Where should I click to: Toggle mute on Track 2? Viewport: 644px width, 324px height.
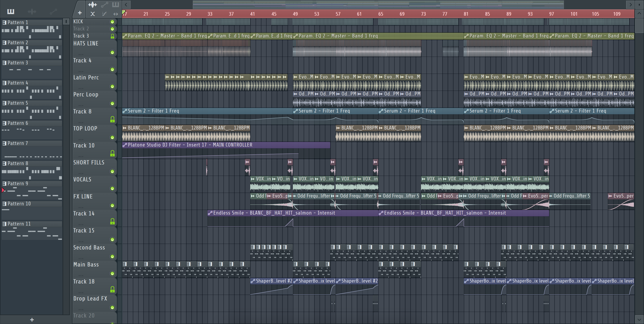112,29
